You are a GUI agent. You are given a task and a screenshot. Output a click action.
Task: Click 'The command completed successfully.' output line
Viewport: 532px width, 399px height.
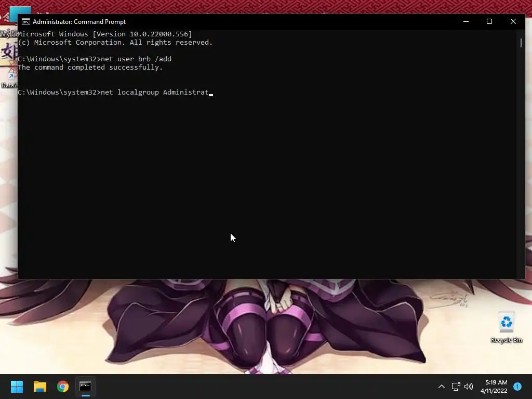(90, 67)
